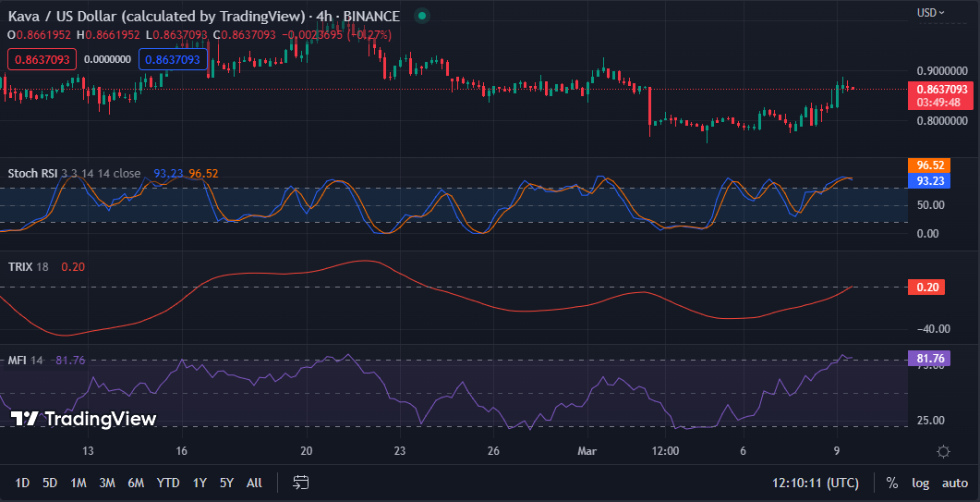Click the 16 date label on the time axis
This screenshot has height=502, width=980.
click(x=182, y=450)
